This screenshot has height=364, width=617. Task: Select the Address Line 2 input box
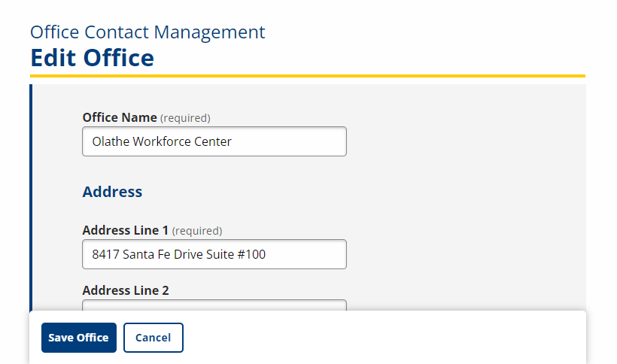click(x=214, y=305)
